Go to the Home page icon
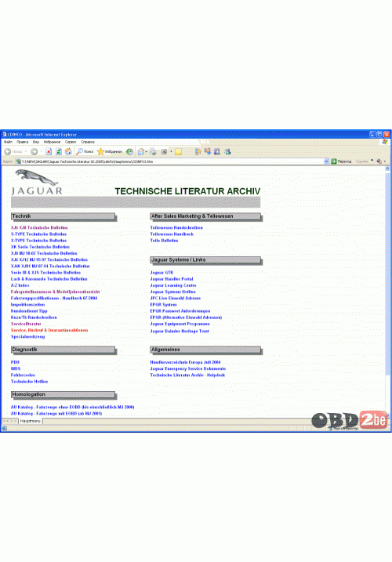The height and width of the screenshot is (562, 392). (x=68, y=152)
